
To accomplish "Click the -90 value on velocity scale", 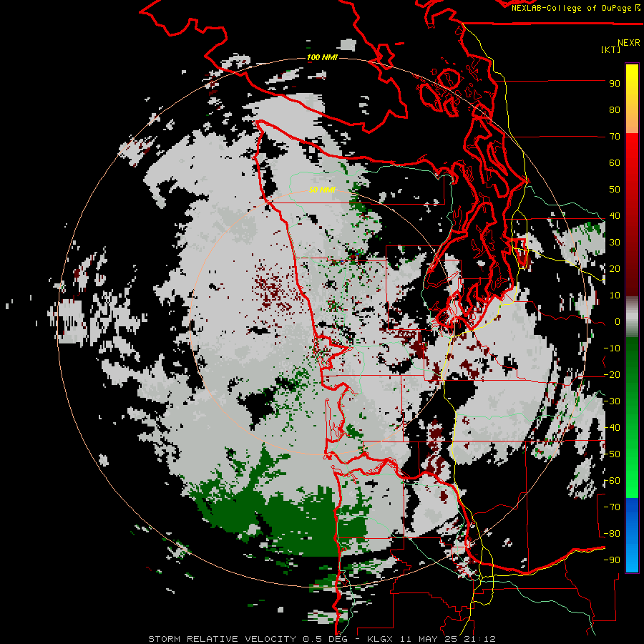I will click(x=612, y=560).
